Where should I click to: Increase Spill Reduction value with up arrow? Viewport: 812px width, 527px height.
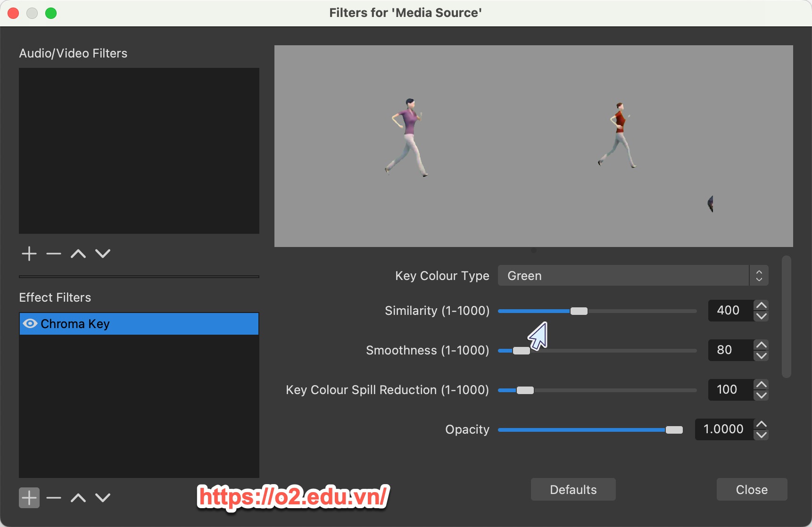(x=761, y=385)
